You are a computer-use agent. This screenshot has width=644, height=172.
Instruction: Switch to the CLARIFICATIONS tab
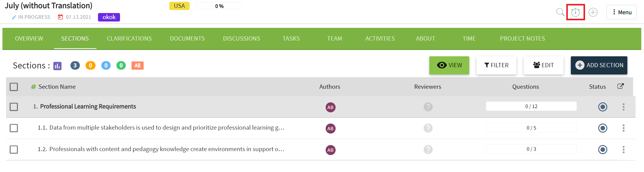point(129,38)
